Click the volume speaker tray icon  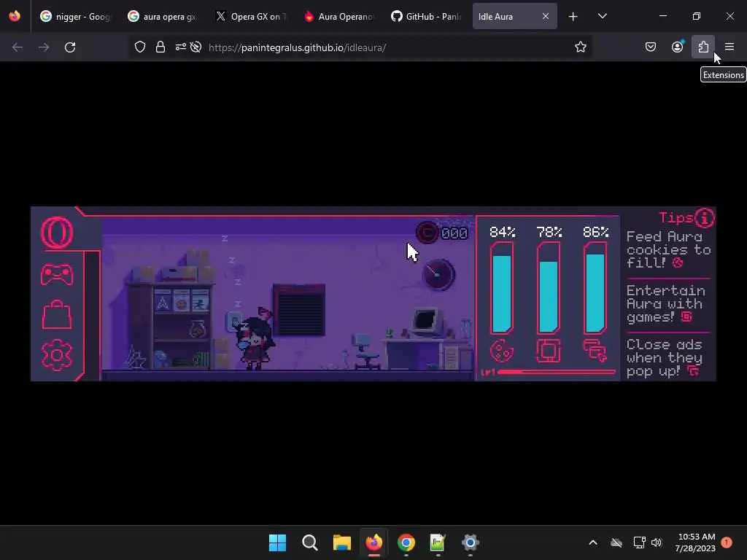tap(656, 542)
